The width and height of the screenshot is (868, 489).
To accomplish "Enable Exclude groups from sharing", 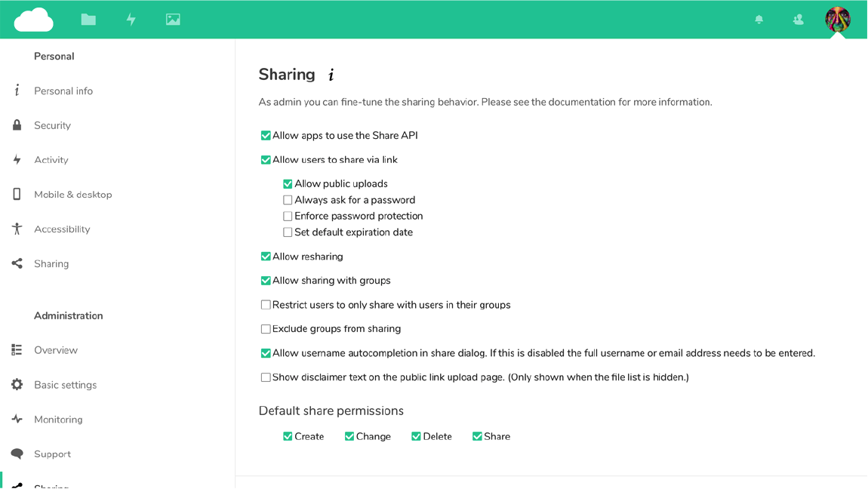I will [x=266, y=329].
